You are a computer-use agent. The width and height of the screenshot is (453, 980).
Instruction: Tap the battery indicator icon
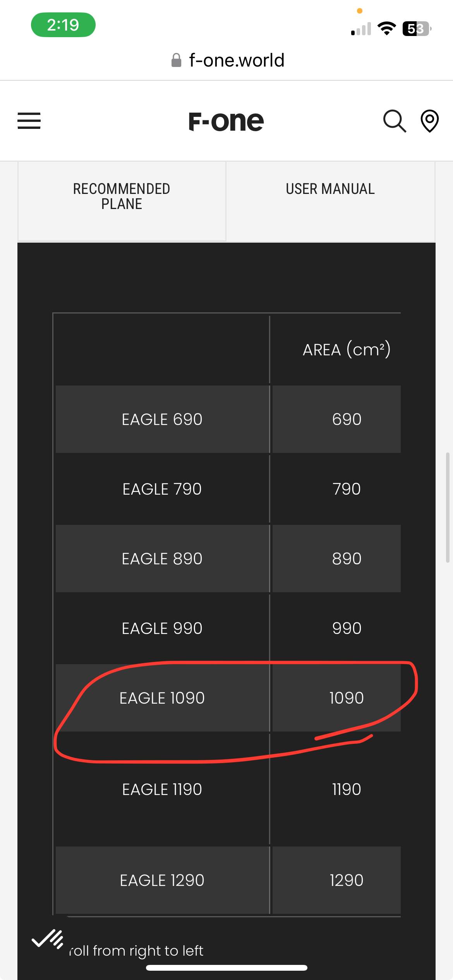tap(417, 29)
